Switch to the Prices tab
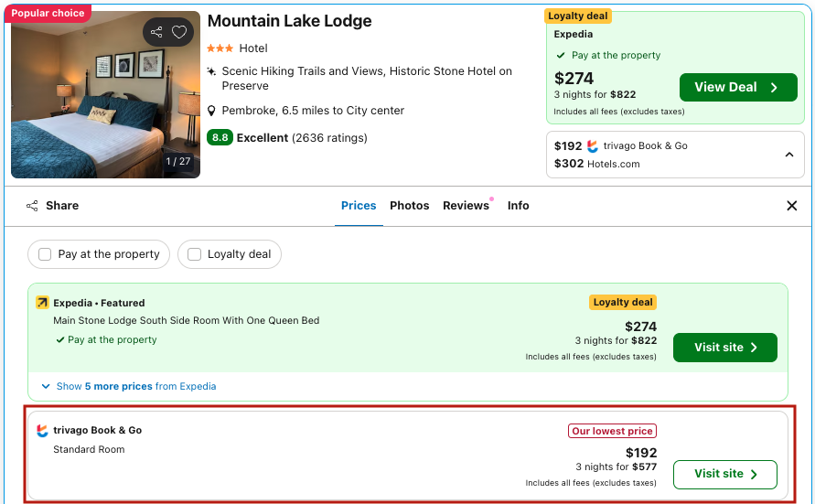Screen dimensions: 815x504 (x=359, y=206)
